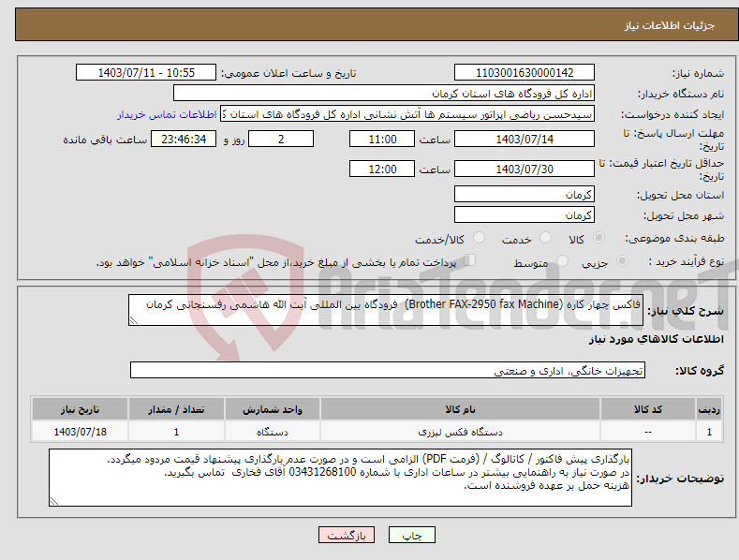739x560 pixels.
Task: Click the price validity time 12:00
Action: click(382, 169)
